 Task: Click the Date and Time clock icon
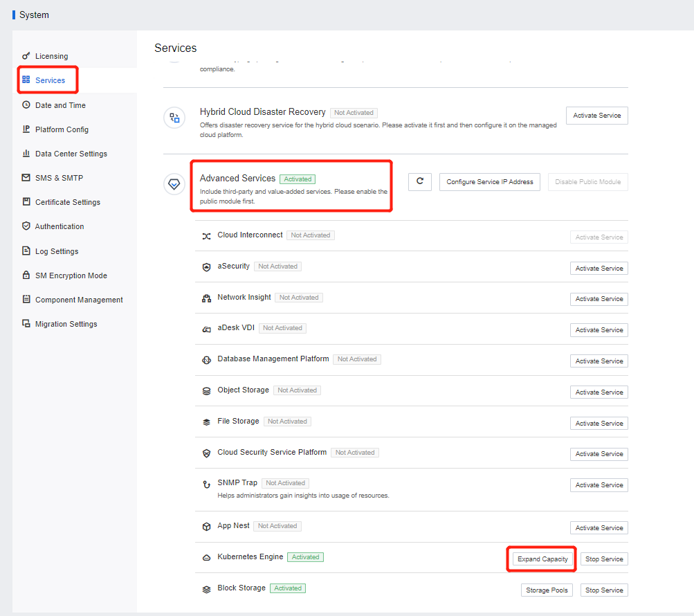click(26, 105)
